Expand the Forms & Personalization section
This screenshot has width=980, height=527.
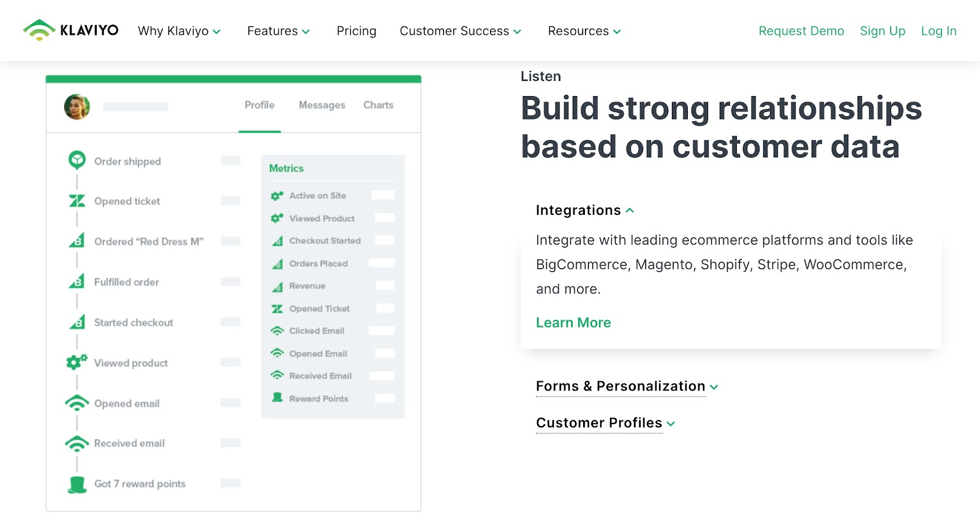click(x=627, y=386)
